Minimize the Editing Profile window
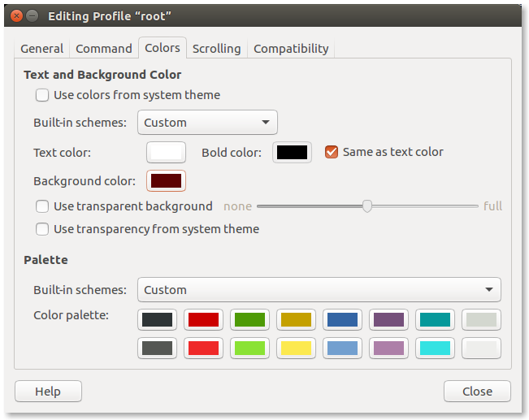The image size is (529, 420). (32, 16)
